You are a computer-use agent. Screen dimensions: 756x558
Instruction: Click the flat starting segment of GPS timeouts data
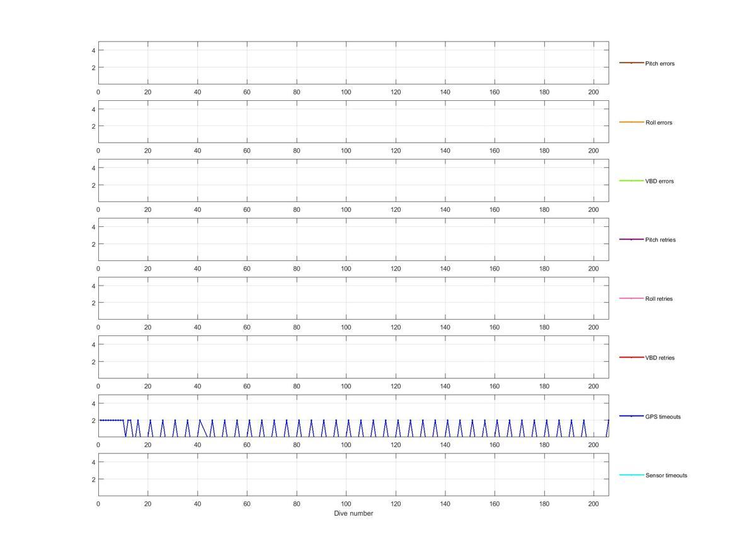pyautogui.click(x=112, y=420)
